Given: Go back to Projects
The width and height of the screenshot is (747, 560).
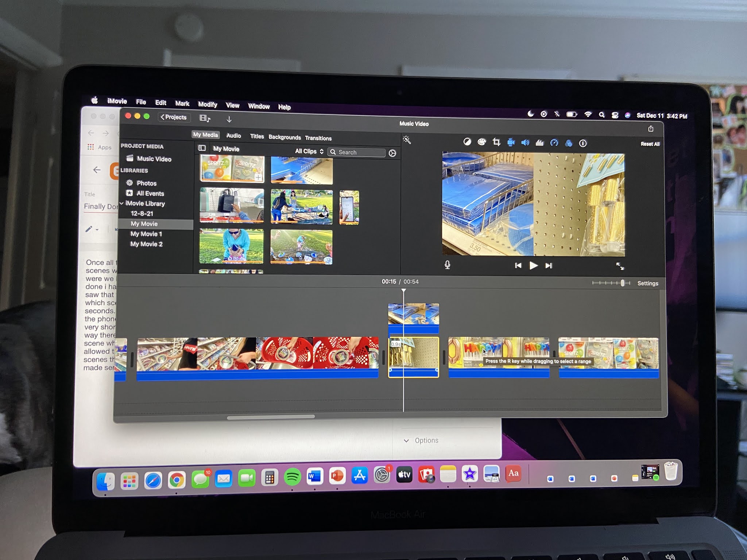Looking at the screenshot, I should tap(174, 117).
